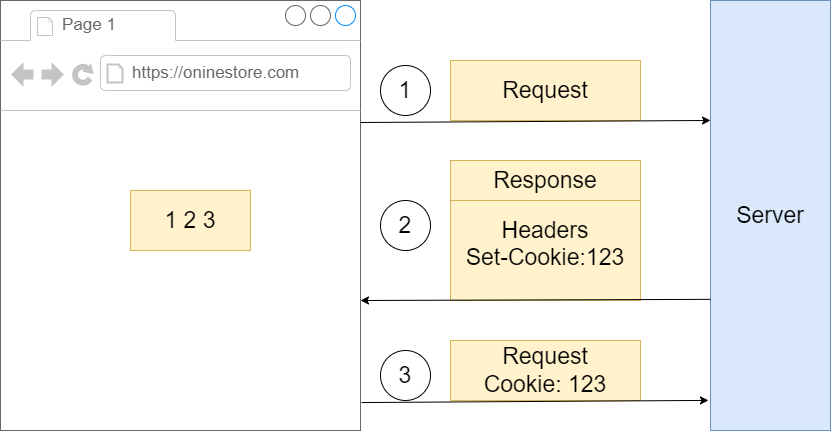Select the step 1 numbered circle
The image size is (831, 431).
[405, 91]
